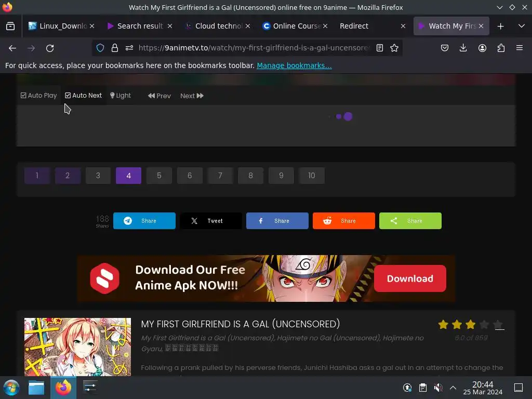Reload the current page
This screenshot has height=399, width=532.
click(50, 48)
